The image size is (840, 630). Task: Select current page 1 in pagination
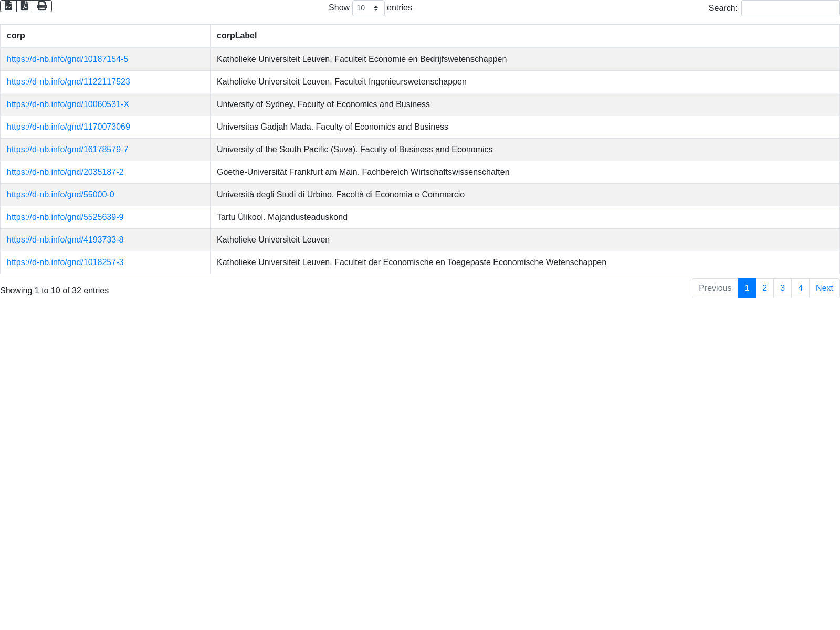(x=747, y=288)
